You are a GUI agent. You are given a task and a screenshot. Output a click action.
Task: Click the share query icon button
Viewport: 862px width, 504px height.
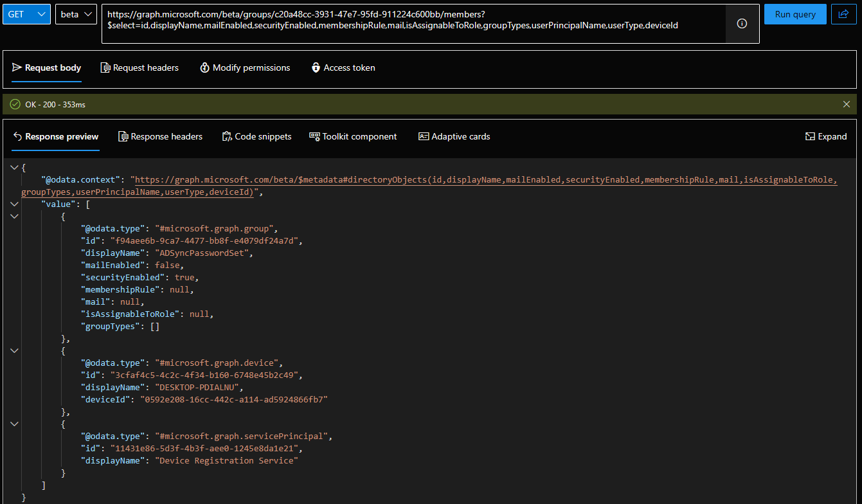click(844, 14)
